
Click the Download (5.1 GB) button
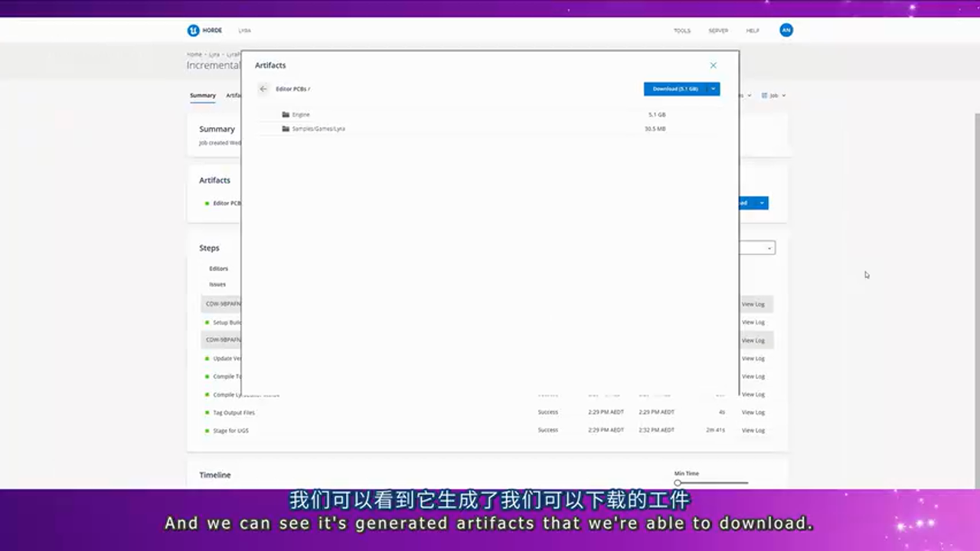pos(674,89)
